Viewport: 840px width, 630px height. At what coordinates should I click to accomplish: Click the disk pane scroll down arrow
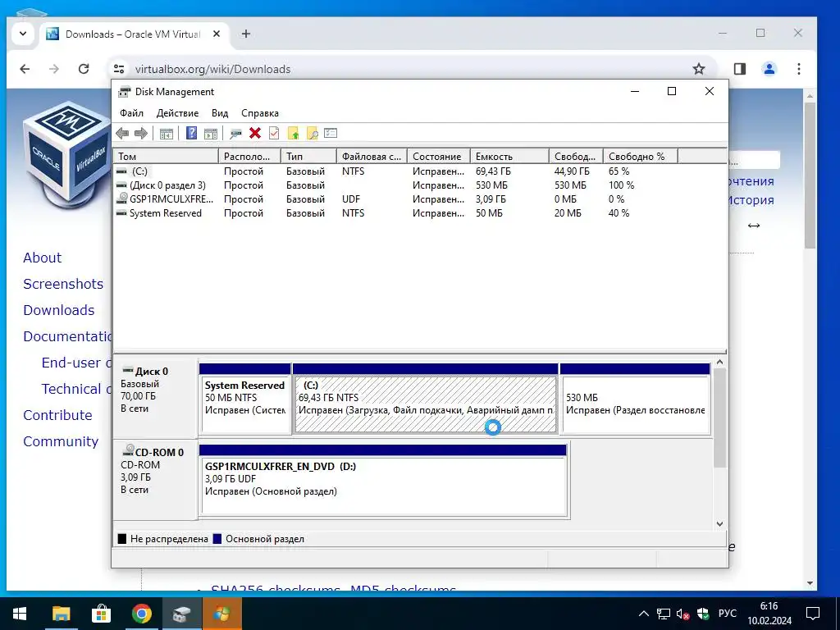tap(720, 524)
